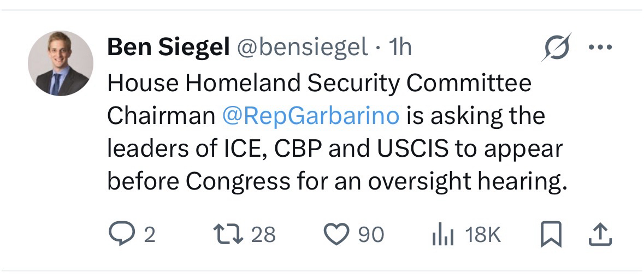Image resolution: width=644 pixels, height=278 pixels.
Task: Click the text 'House Homeland Security Committee'
Action: pyautogui.click(x=319, y=83)
